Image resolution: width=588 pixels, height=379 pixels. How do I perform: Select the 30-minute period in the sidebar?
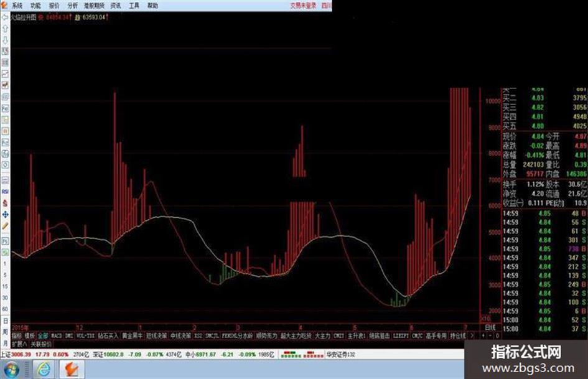(5, 297)
